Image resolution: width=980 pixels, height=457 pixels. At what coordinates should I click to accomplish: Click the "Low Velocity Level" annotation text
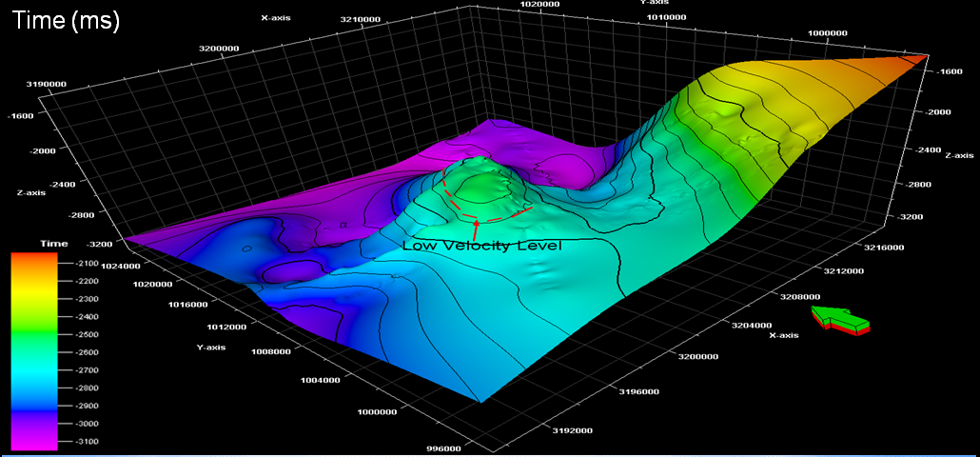[x=481, y=246]
